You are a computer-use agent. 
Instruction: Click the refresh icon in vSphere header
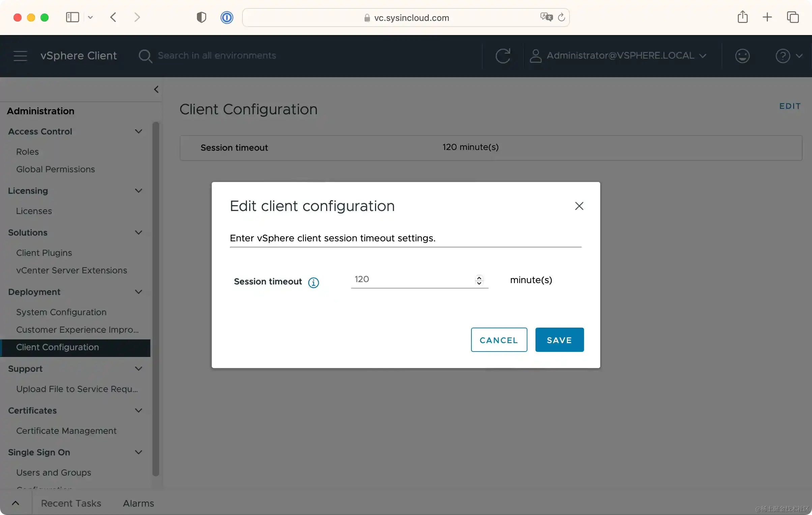tap(503, 56)
